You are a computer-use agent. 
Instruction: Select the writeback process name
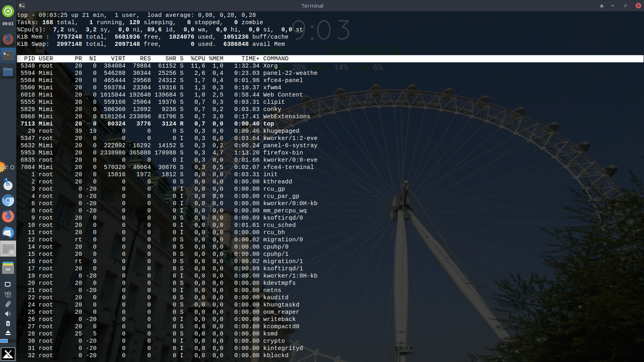click(x=279, y=319)
